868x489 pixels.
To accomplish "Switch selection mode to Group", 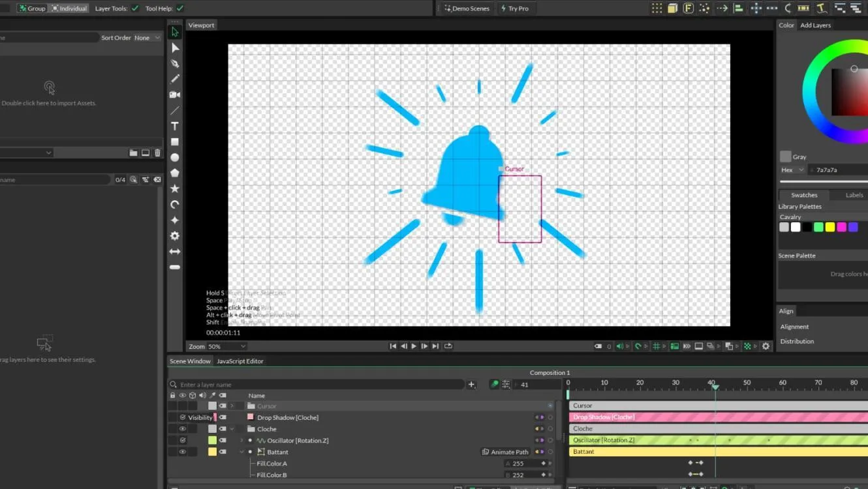I will (32, 8).
